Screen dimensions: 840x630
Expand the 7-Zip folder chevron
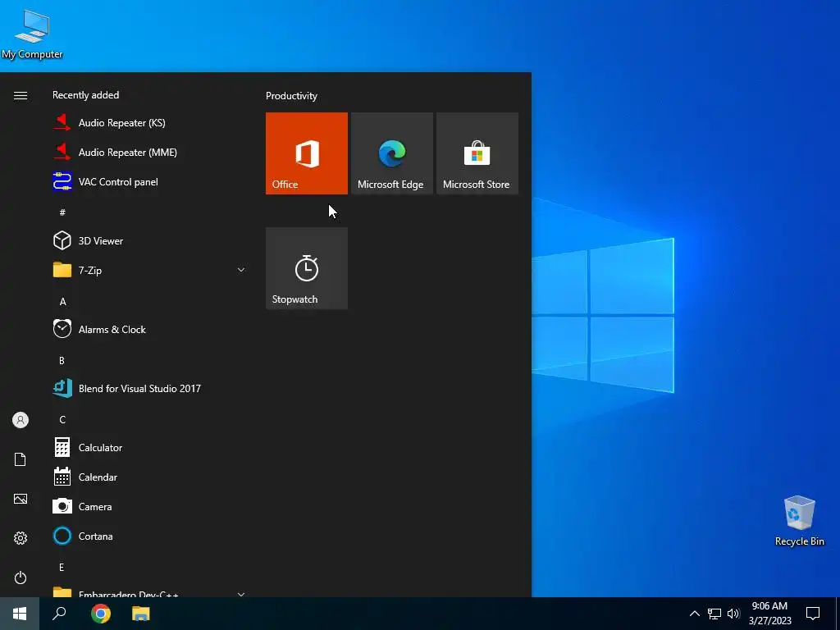click(x=241, y=270)
